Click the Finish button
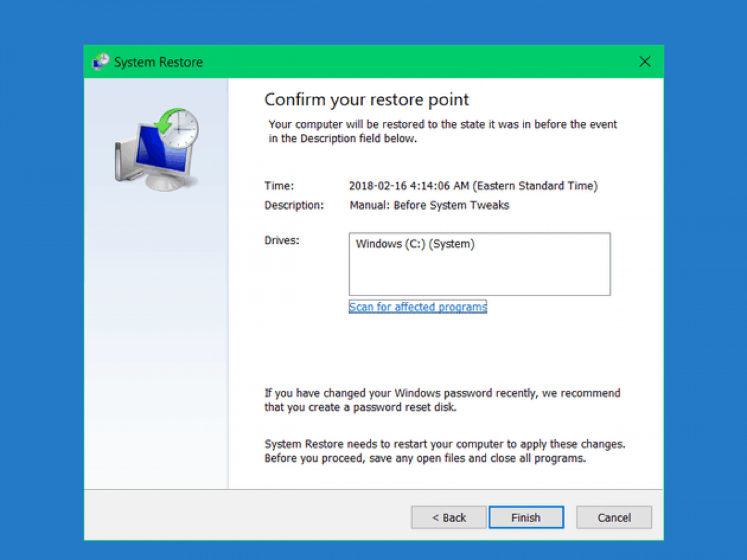This screenshot has height=560, width=747. coord(526,517)
